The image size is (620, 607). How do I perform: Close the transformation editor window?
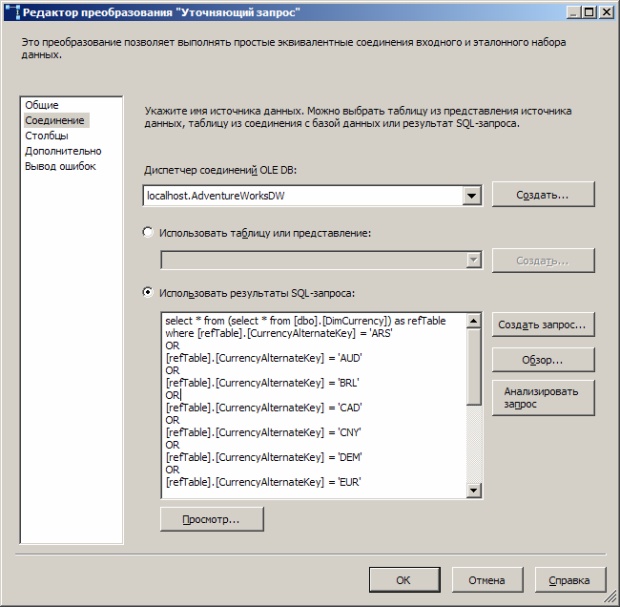(603, 11)
